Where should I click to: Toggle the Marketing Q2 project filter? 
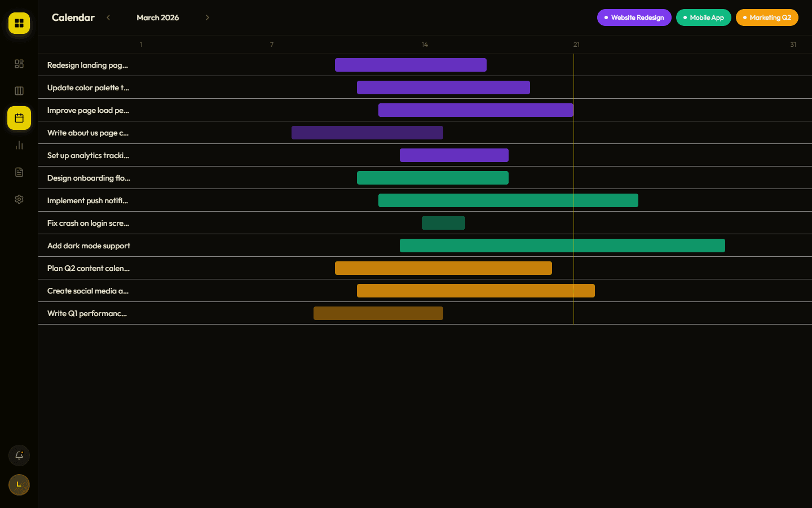(767, 17)
